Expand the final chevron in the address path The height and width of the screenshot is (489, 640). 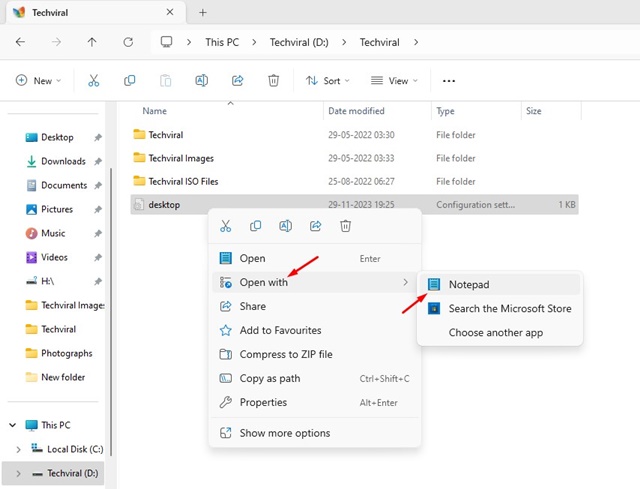point(416,42)
